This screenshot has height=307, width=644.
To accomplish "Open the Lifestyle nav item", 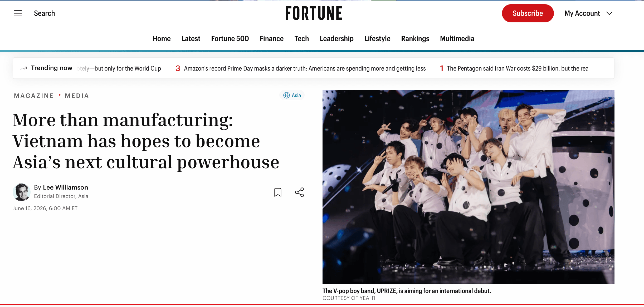I will [377, 38].
